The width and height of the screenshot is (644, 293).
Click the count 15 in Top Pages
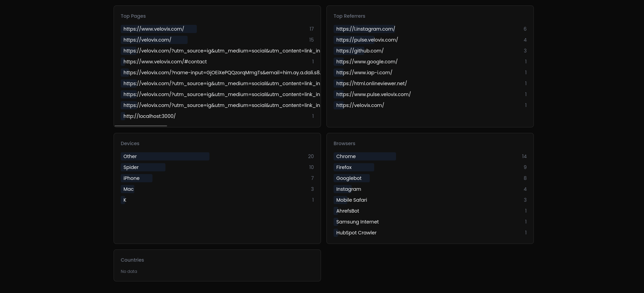pos(311,40)
